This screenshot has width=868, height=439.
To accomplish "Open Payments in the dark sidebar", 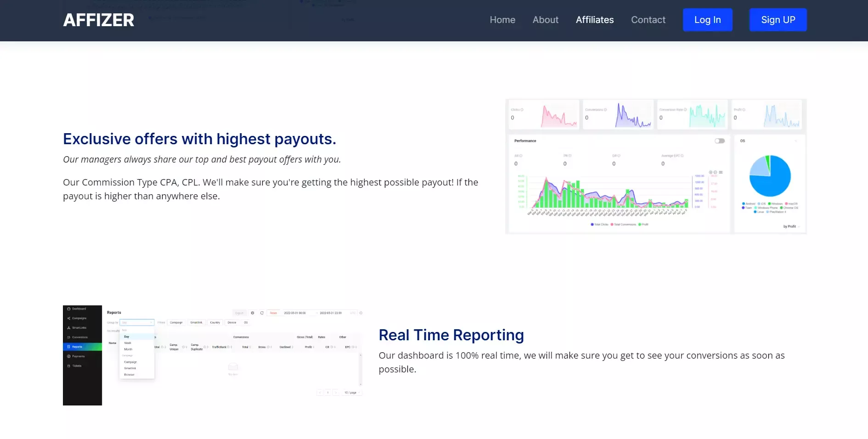I will coord(78,356).
